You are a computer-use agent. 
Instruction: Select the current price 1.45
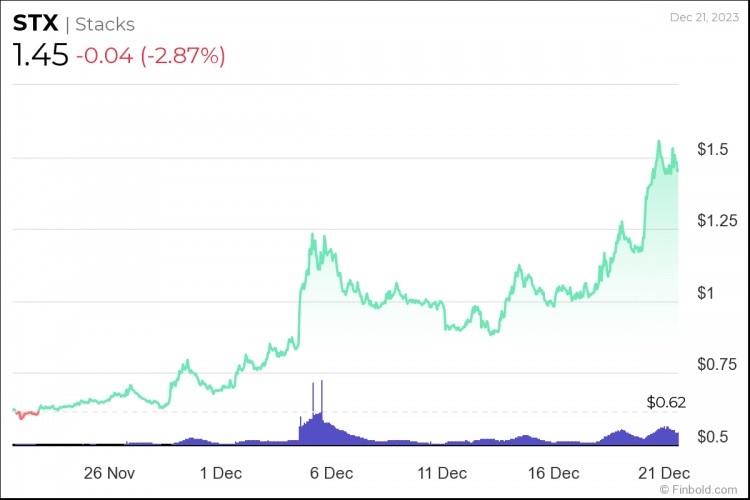point(40,55)
